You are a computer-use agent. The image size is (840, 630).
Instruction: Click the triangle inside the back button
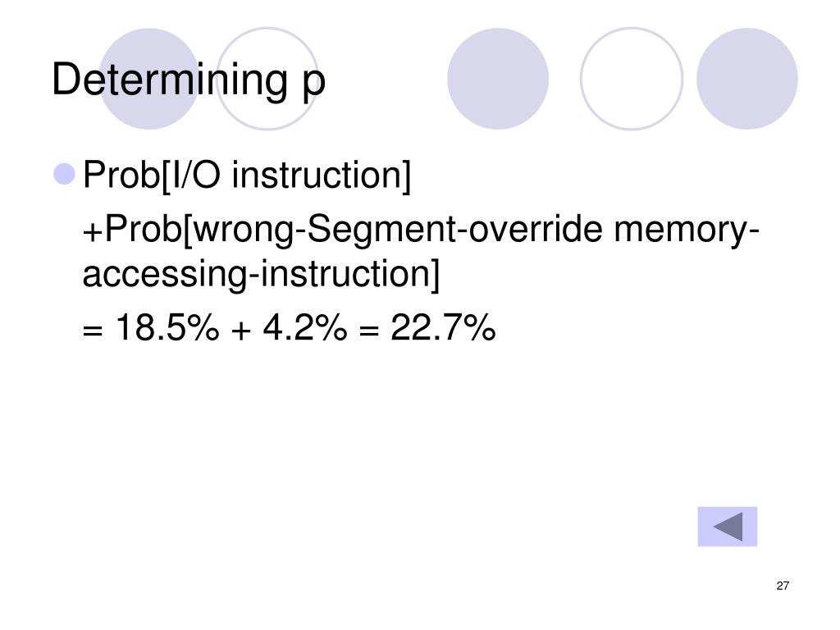(x=728, y=527)
